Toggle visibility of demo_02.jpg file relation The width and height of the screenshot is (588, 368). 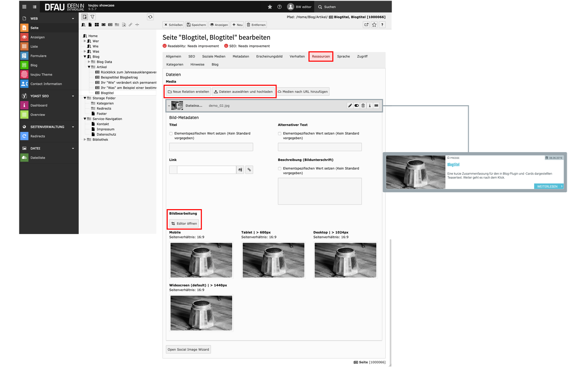(356, 105)
